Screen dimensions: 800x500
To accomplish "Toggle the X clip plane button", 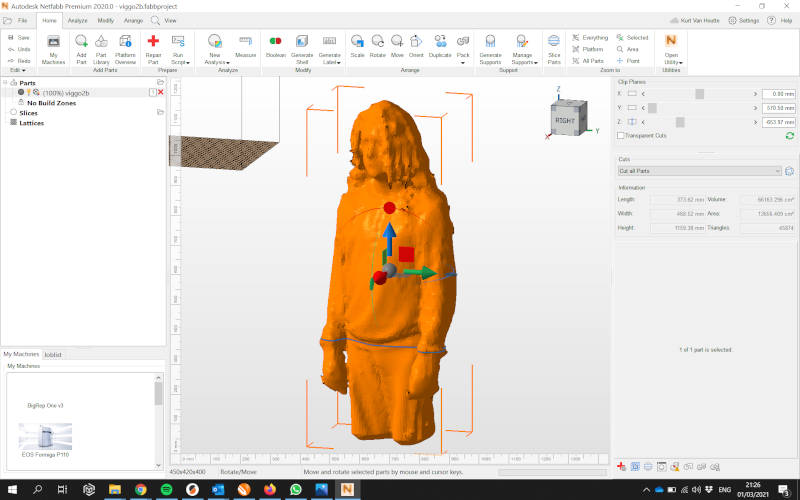I will 632,94.
